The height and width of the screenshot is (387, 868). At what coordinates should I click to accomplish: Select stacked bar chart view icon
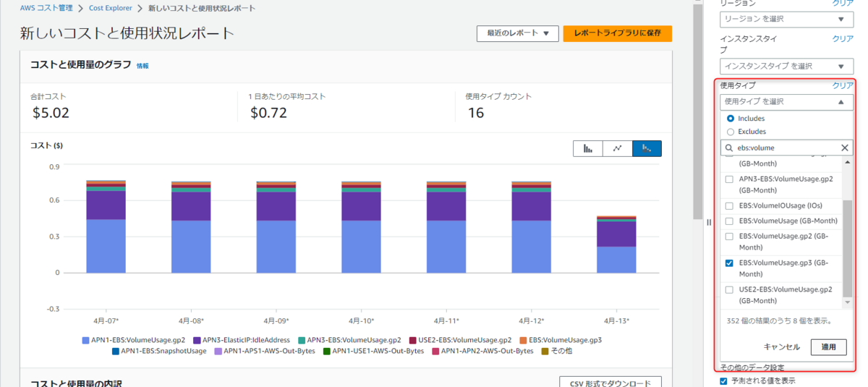(x=647, y=148)
